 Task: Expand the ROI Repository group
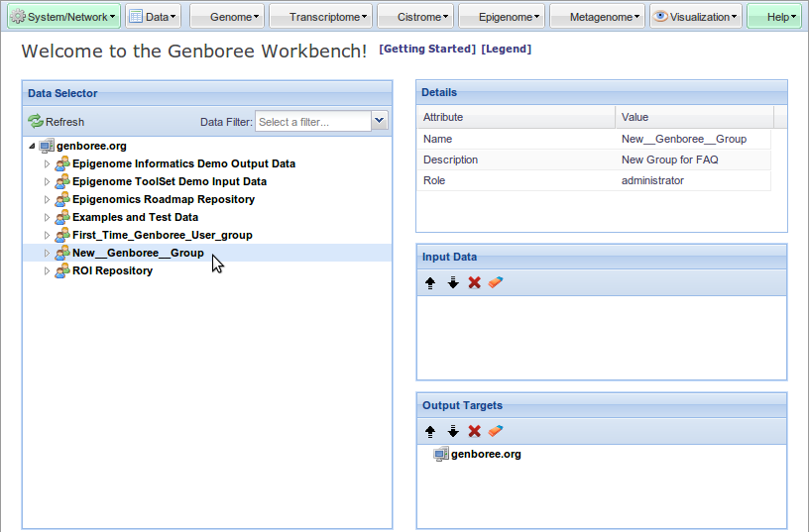(x=47, y=271)
